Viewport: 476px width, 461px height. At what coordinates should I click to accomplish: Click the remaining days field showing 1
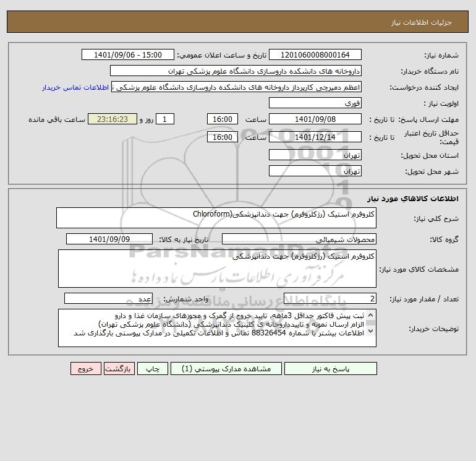[165, 119]
